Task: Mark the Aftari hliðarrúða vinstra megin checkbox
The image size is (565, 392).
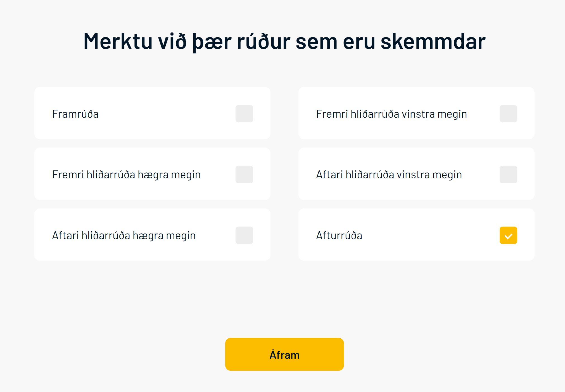Action: [x=508, y=174]
